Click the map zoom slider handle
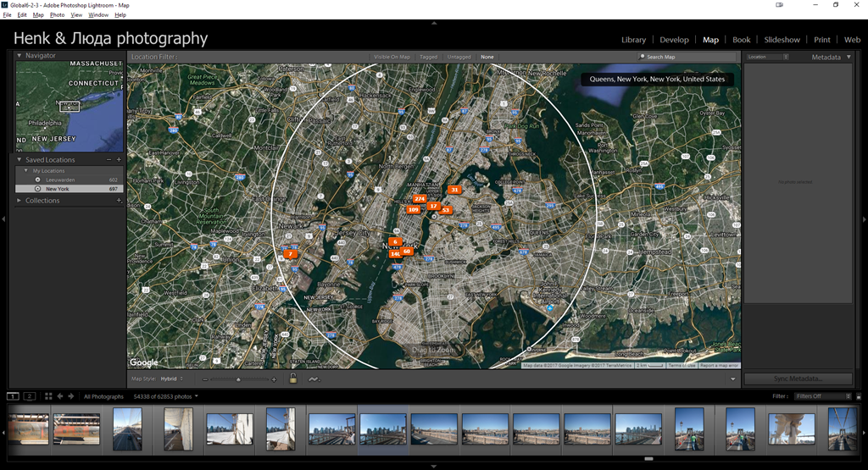 [x=238, y=379]
